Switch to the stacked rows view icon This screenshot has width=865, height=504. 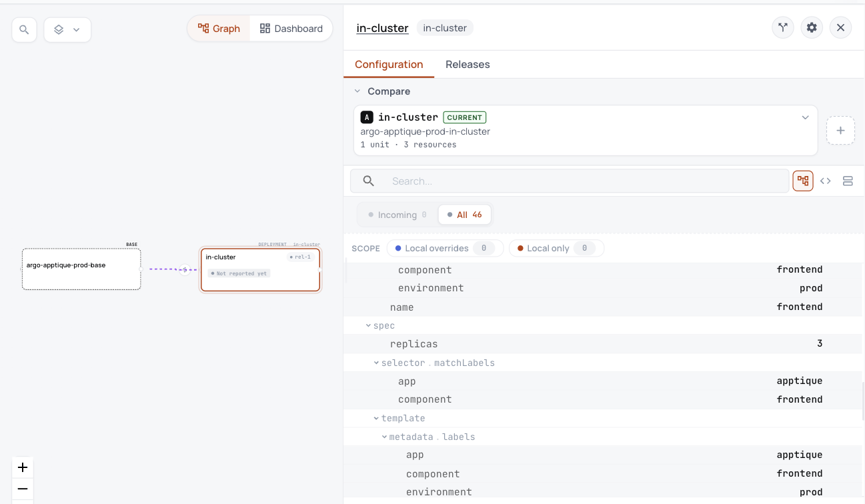[848, 181]
